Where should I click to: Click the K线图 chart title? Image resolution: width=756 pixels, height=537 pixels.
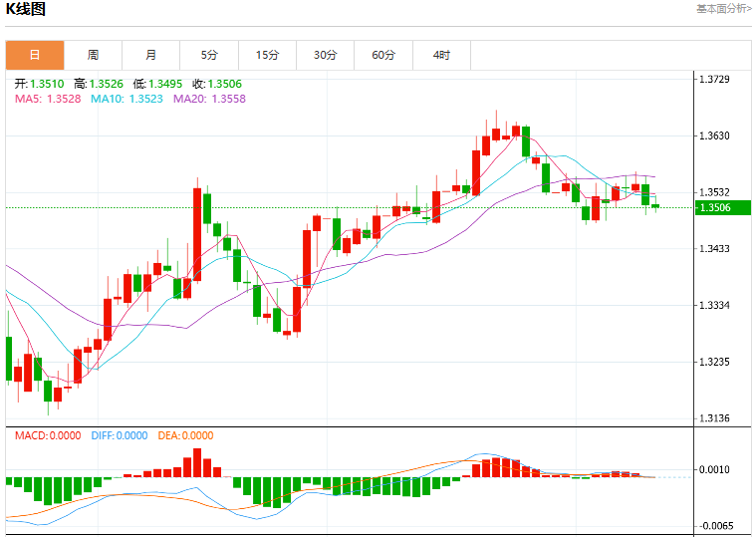[25, 9]
